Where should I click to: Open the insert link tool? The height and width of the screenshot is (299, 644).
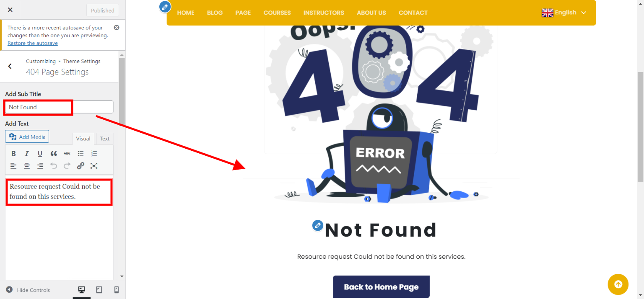(80, 166)
